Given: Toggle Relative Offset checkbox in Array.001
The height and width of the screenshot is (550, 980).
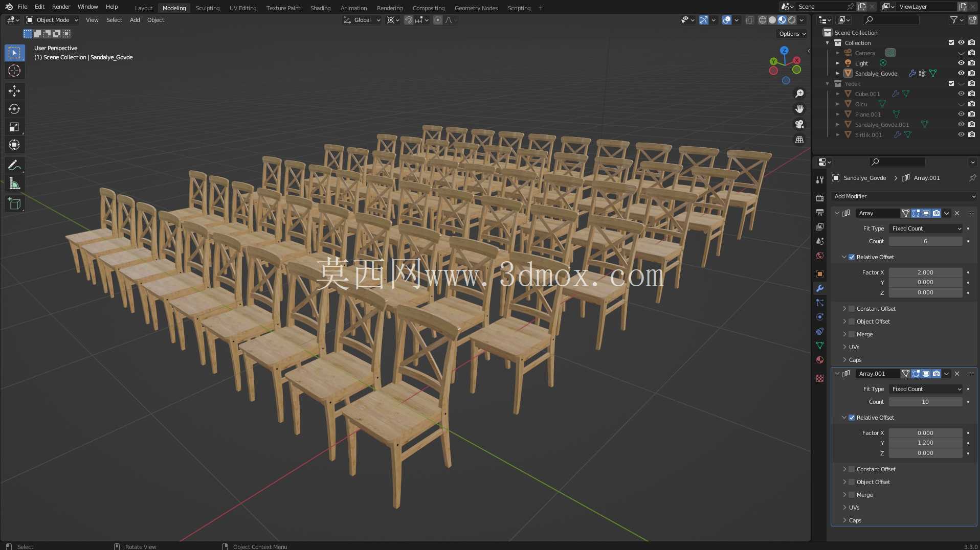Looking at the screenshot, I should 852,418.
